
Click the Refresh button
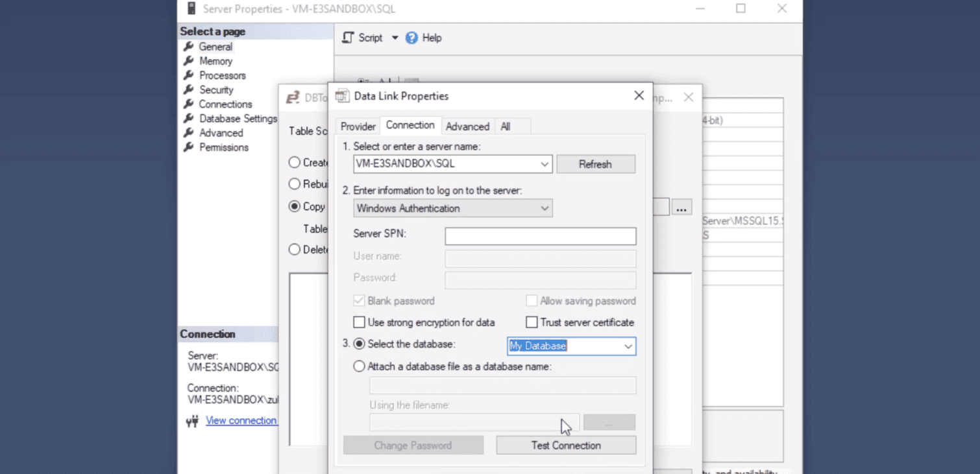coord(595,165)
